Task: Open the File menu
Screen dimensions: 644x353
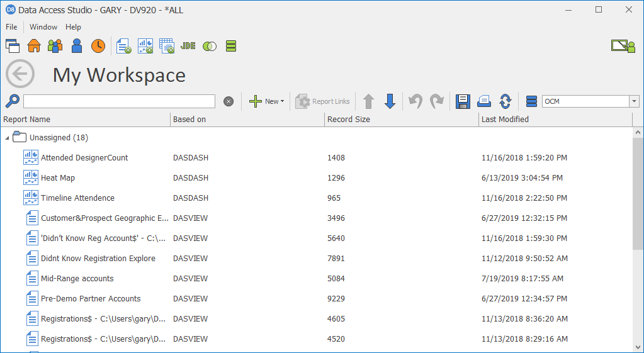Action: tap(11, 27)
